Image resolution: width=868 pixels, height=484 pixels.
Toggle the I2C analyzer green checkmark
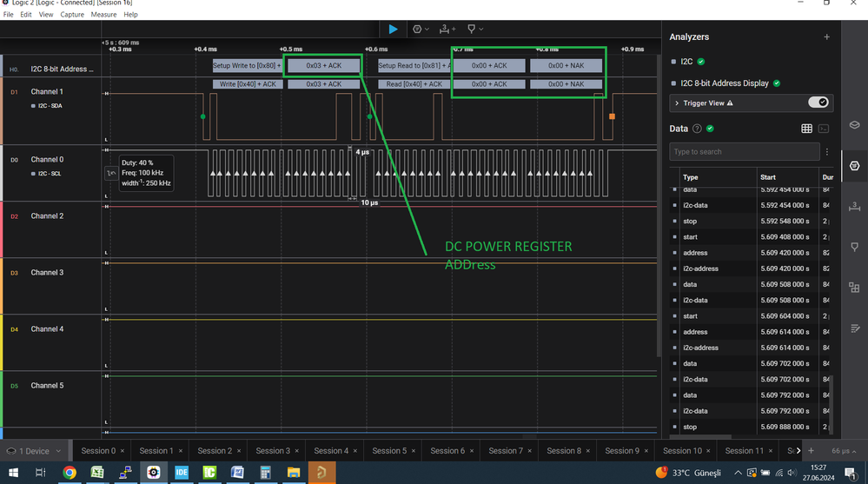coord(701,62)
